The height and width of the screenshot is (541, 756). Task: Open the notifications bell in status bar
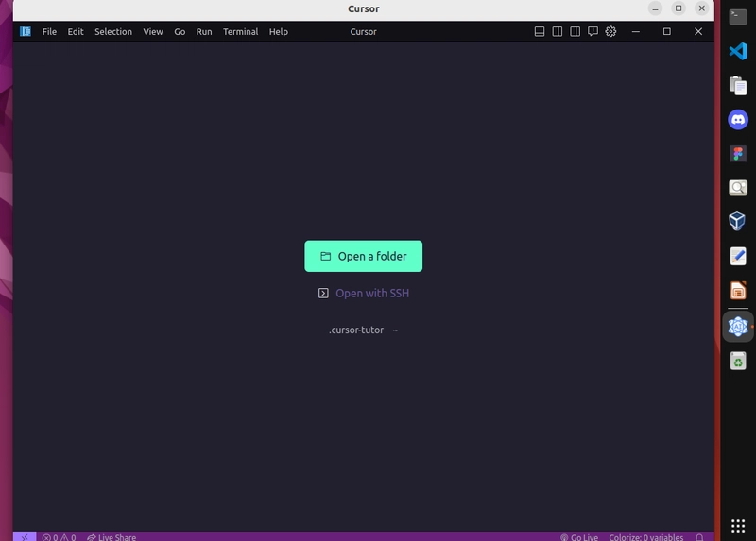tap(699, 537)
